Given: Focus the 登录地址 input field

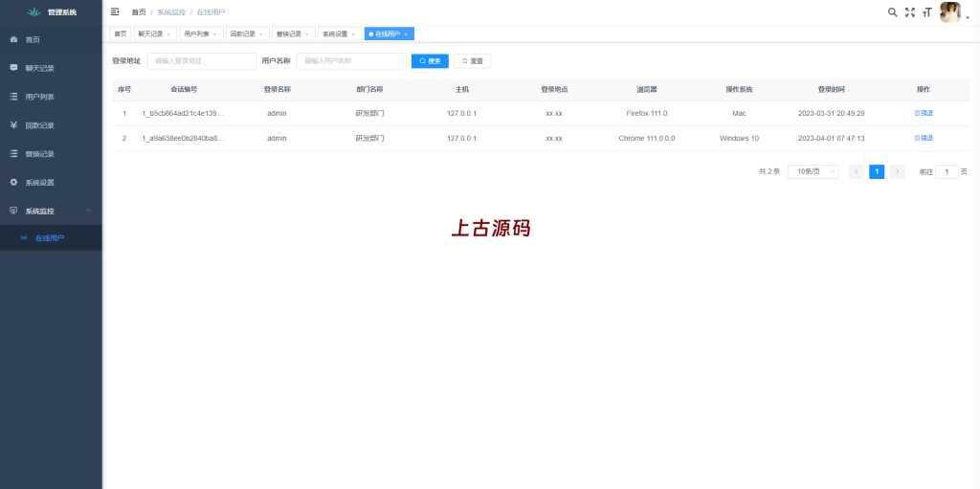Looking at the screenshot, I should click(201, 60).
